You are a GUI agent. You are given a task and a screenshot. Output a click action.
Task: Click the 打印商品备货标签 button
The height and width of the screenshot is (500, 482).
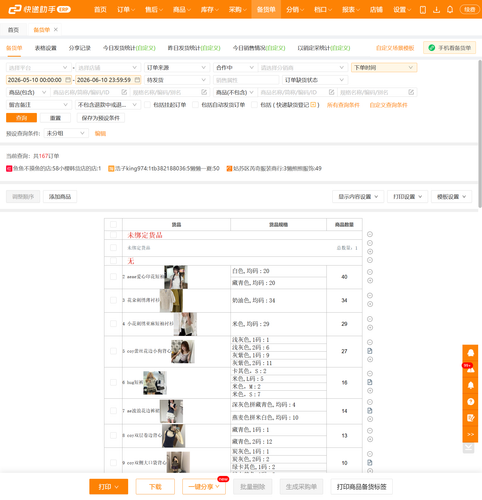[361, 487]
